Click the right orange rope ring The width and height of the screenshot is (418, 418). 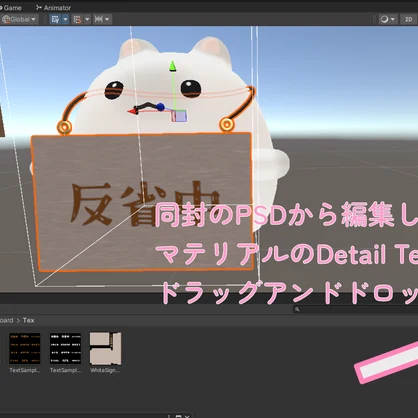(x=227, y=125)
